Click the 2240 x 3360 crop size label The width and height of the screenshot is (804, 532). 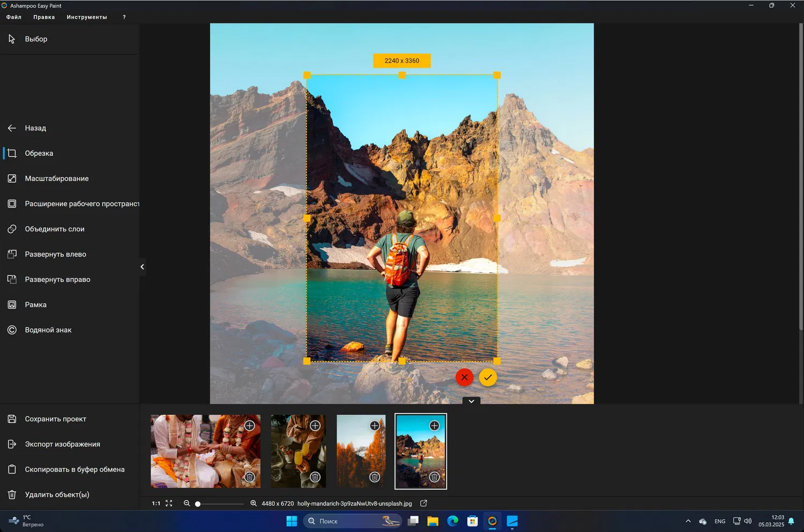(x=402, y=61)
